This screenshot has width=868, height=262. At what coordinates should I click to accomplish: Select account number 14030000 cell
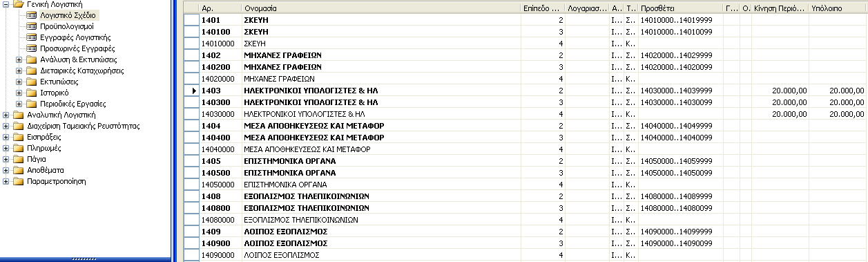220,114
